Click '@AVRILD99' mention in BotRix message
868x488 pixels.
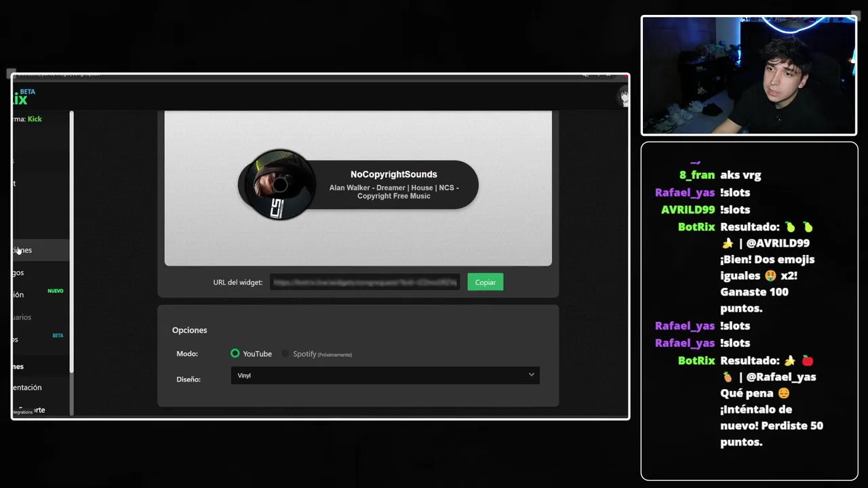tap(778, 243)
